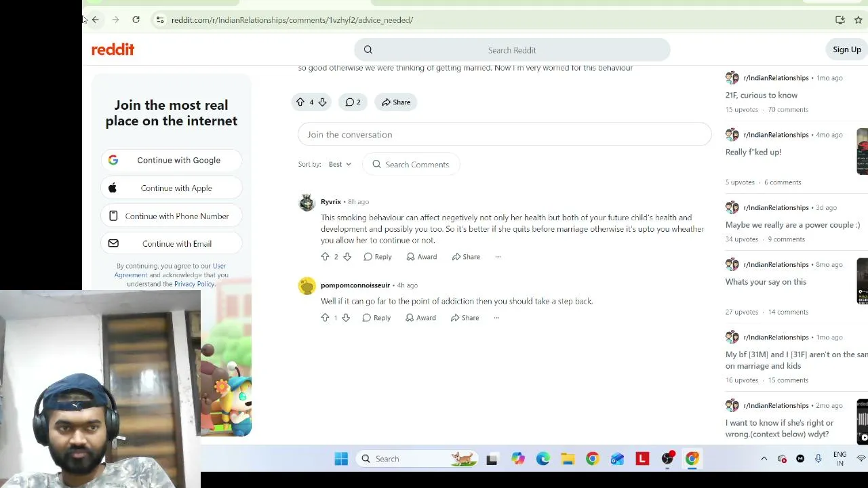Open 'Maybe we really are a power couple' post
This screenshot has height=488, width=868.
point(793,225)
